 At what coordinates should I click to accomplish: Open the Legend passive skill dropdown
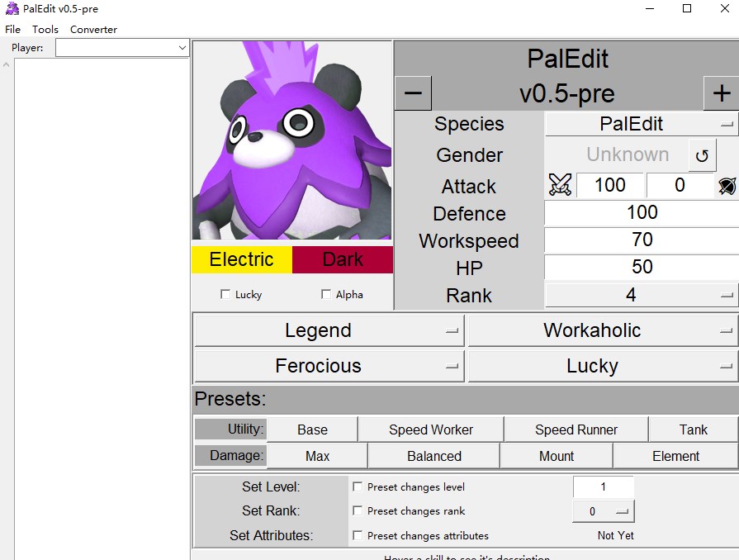[x=329, y=331]
